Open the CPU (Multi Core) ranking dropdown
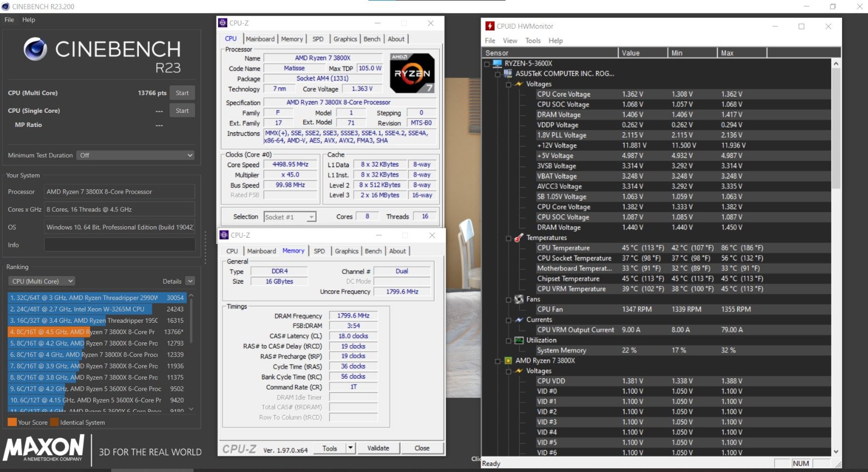Image resolution: width=868 pixels, height=472 pixels. click(x=41, y=281)
